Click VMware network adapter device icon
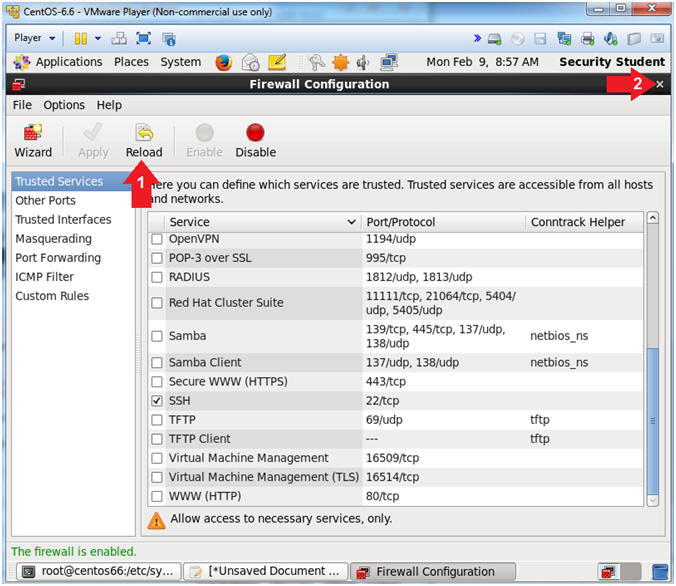This screenshot has height=586, width=676. [x=564, y=39]
